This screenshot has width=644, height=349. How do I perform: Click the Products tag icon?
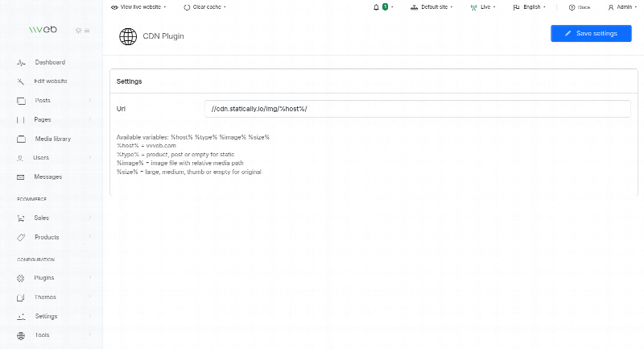pos(21,238)
